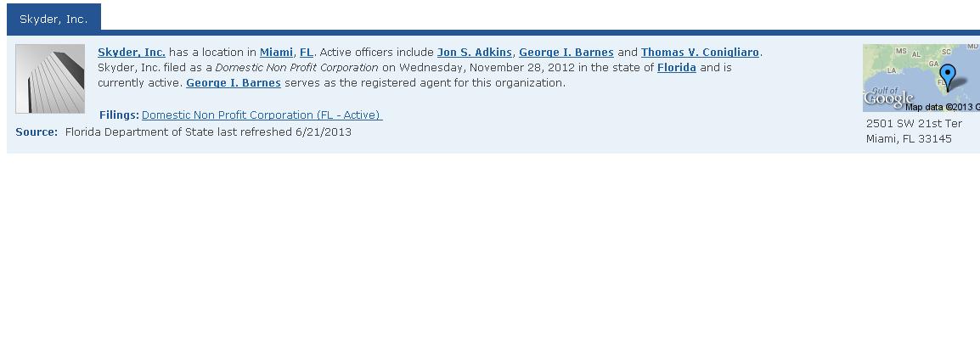
Task: Click the 2501 SW 21st Ter address
Action: click(x=914, y=124)
